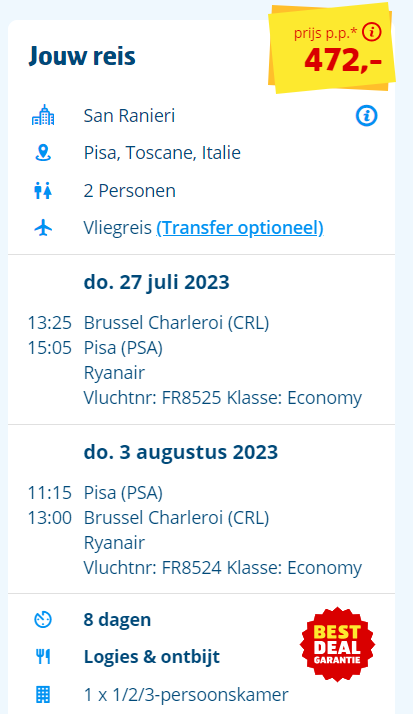Click the Best Deal Garantie badge
The image size is (413, 714).
337,644
